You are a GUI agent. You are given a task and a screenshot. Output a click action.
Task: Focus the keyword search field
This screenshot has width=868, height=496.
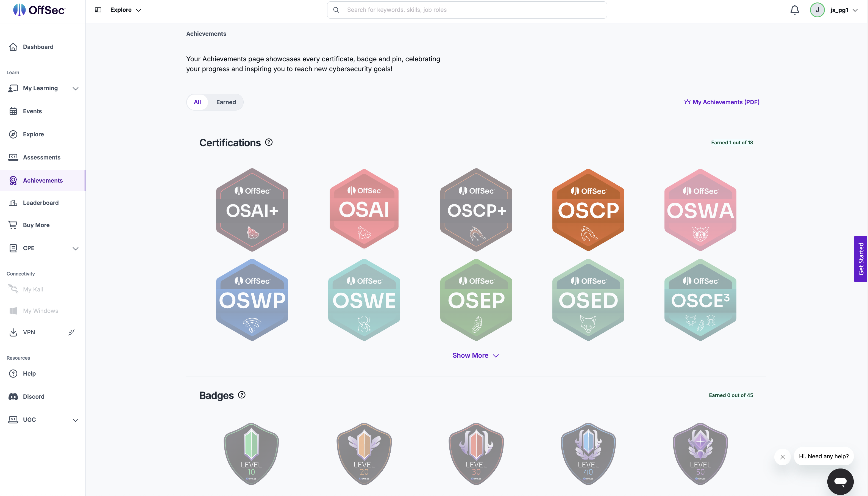click(467, 10)
